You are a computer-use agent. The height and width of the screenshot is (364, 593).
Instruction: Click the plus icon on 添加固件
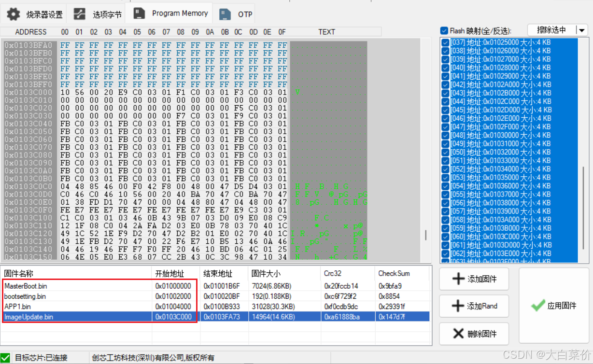tap(458, 280)
